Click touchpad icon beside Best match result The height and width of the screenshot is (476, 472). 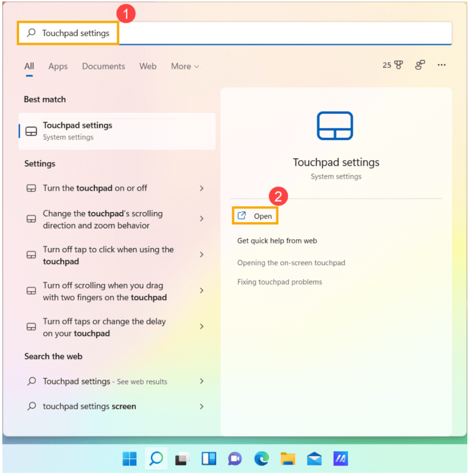pos(31,132)
